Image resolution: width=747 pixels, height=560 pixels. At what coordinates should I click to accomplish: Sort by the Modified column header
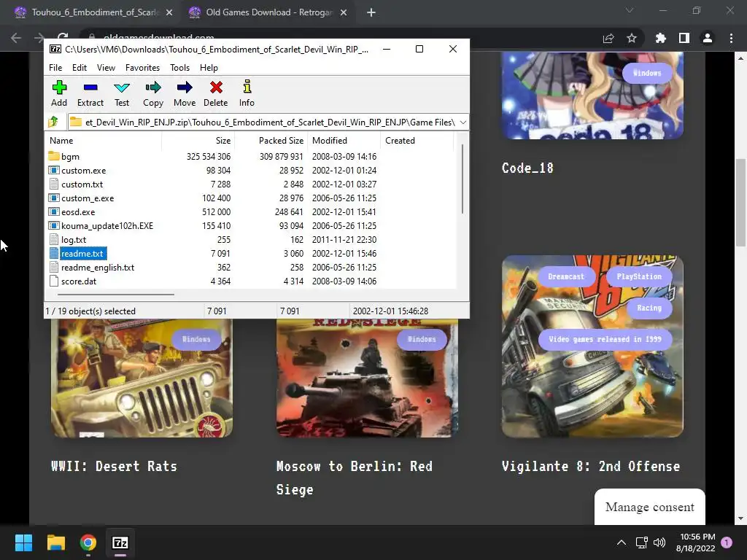[x=344, y=141]
